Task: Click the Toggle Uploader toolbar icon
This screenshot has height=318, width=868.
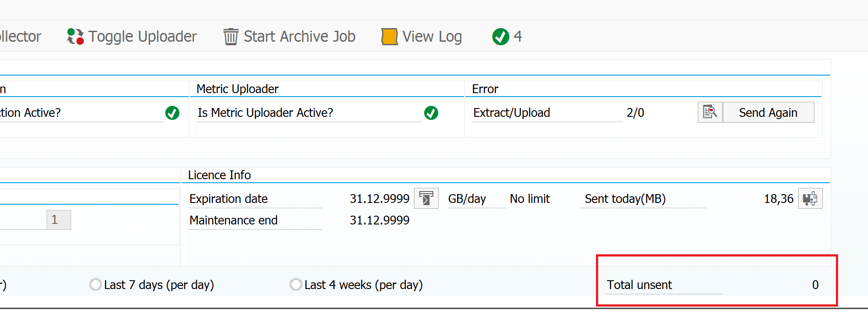Action: (75, 36)
